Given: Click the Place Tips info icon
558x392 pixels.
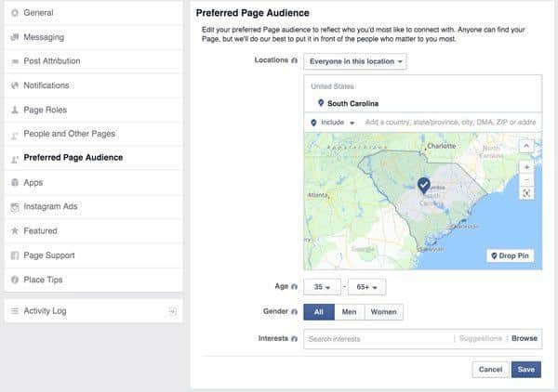Looking at the screenshot, I should tap(15, 280).
